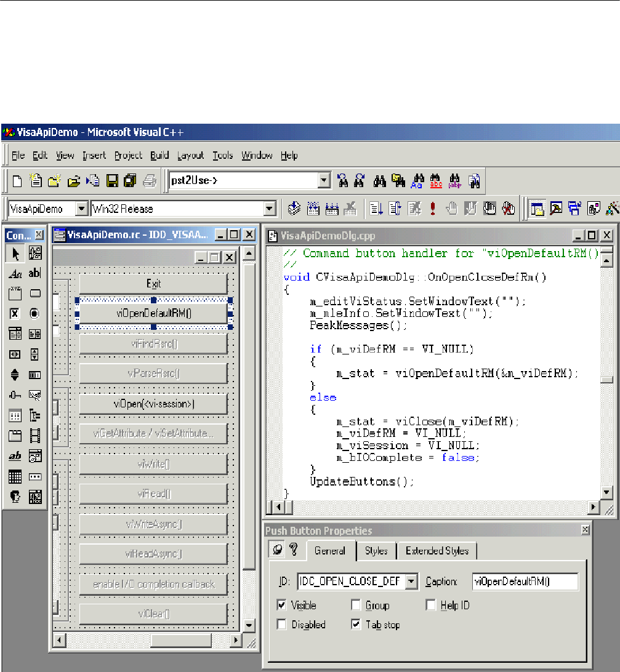Toggle the Visible checkbox

(282, 605)
